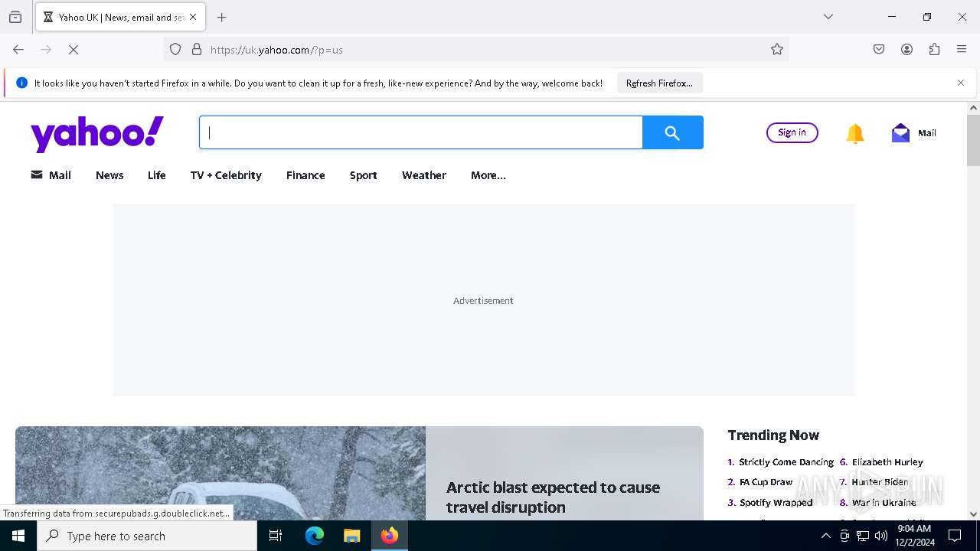Open Task View on the taskbar

(276, 536)
